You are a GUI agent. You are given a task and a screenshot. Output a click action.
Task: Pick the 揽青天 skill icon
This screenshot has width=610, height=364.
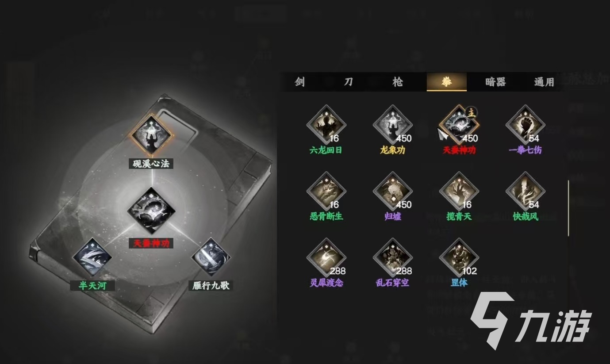pyautogui.click(x=459, y=192)
